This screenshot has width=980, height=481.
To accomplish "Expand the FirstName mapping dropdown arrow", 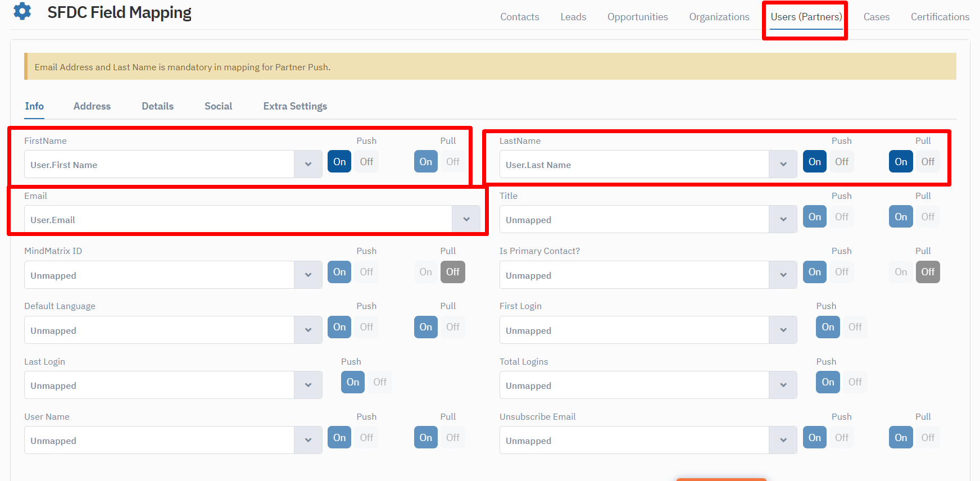I will [x=308, y=164].
